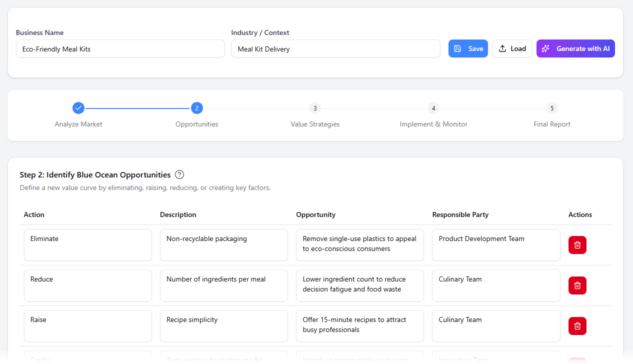Select step 5 Final Report circle
Viewport: 633px width, 364px height.
click(x=551, y=108)
